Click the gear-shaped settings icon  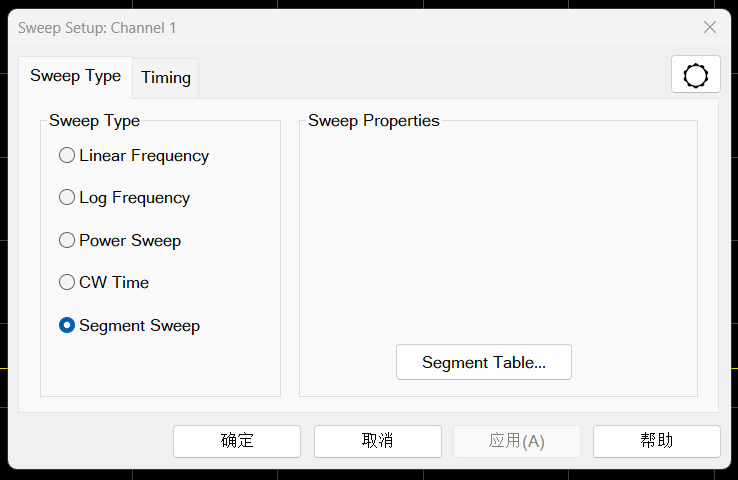coord(695,76)
